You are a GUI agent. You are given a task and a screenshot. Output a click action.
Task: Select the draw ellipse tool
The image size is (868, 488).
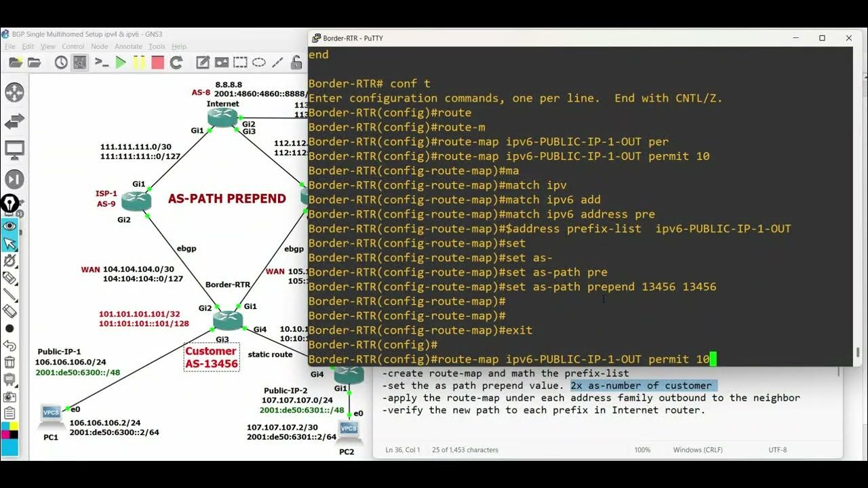(259, 63)
